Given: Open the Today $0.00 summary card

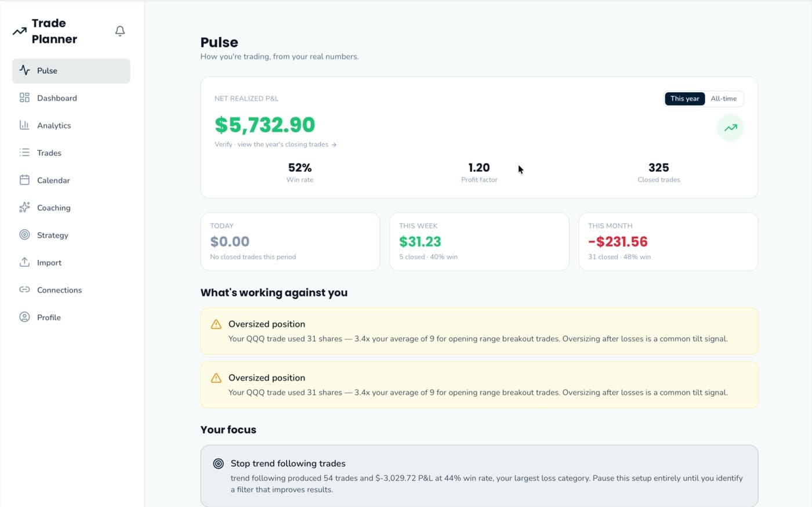Looking at the screenshot, I should pyautogui.click(x=290, y=241).
